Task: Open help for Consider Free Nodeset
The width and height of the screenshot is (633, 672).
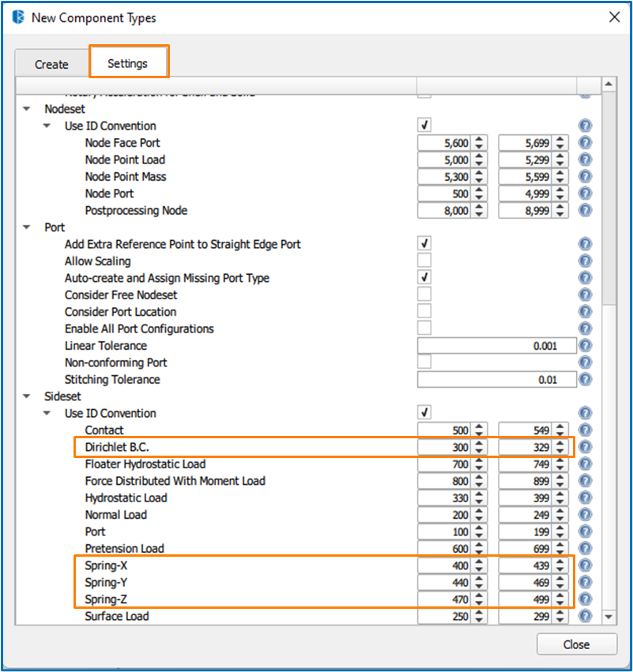Action: pos(585,295)
